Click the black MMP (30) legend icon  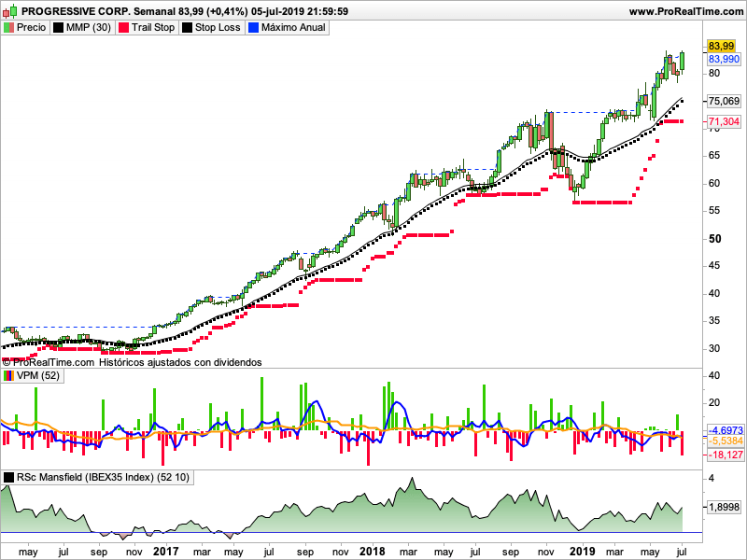pyautogui.click(x=59, y=28)
